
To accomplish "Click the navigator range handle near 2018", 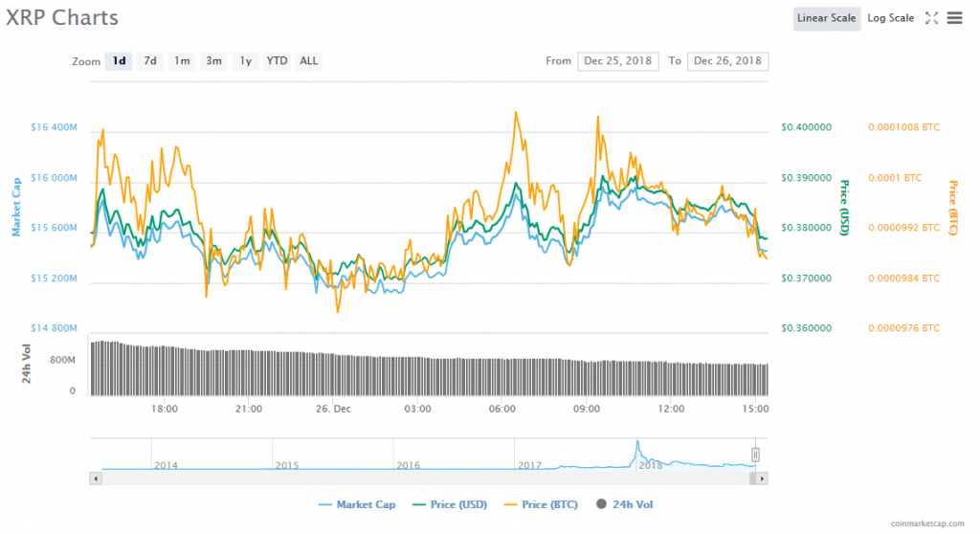I will click(755, 455).
